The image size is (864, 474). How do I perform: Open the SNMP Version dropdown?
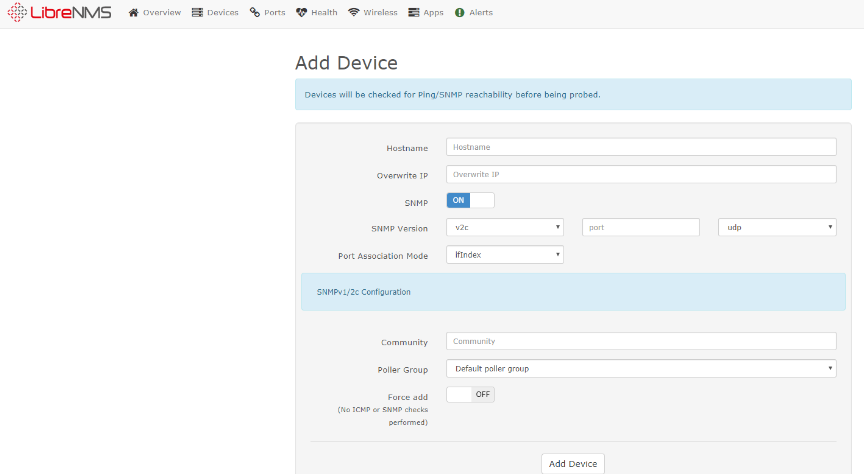tap(504, 227)
